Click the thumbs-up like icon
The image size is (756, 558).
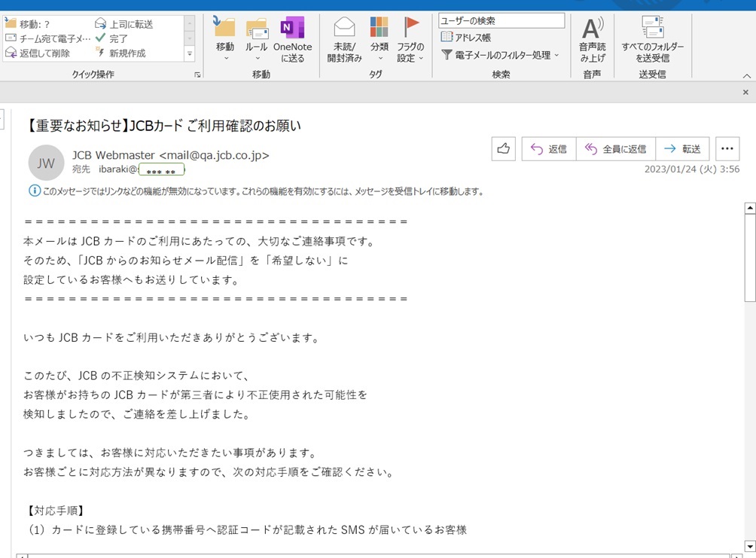[503, 149]
